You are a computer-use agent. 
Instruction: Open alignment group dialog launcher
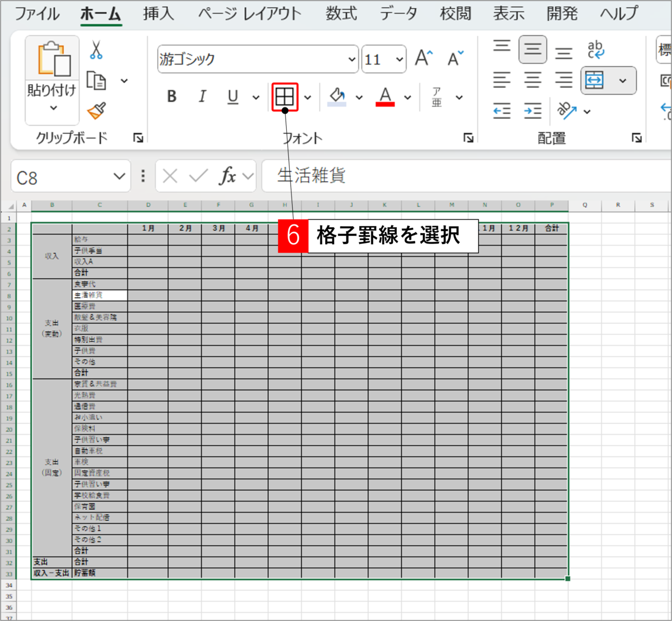pyautogui.click(x=637, y=138)
